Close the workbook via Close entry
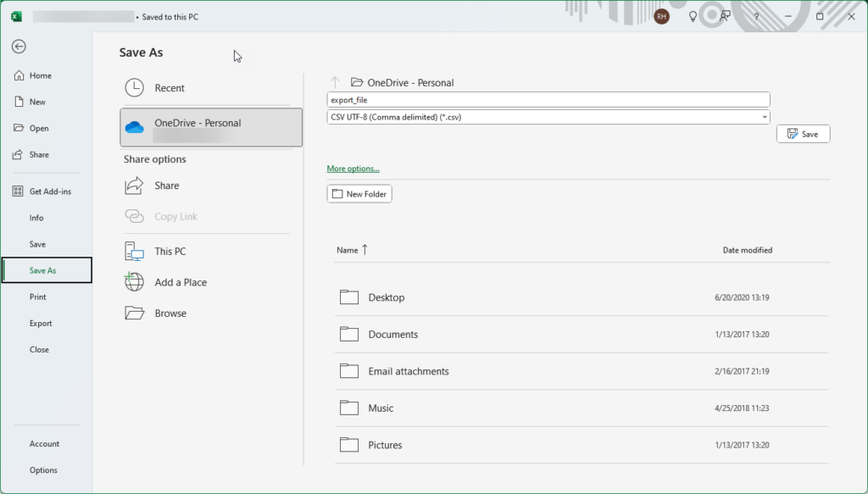868x494 pixels. [x=39, y=350]
